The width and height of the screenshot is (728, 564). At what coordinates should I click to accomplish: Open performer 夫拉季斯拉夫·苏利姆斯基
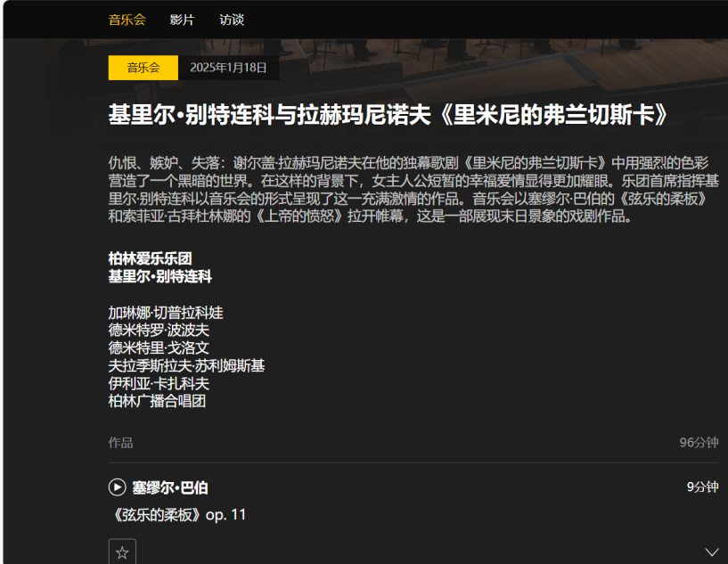click(x=186, y=366)
